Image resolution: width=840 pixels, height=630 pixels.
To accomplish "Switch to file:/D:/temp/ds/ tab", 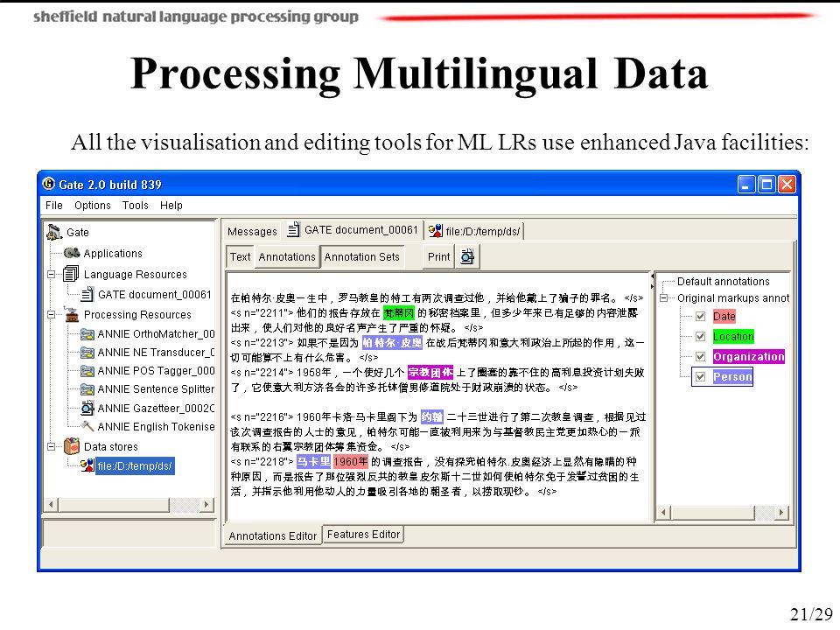I will (x=475, y=231).
